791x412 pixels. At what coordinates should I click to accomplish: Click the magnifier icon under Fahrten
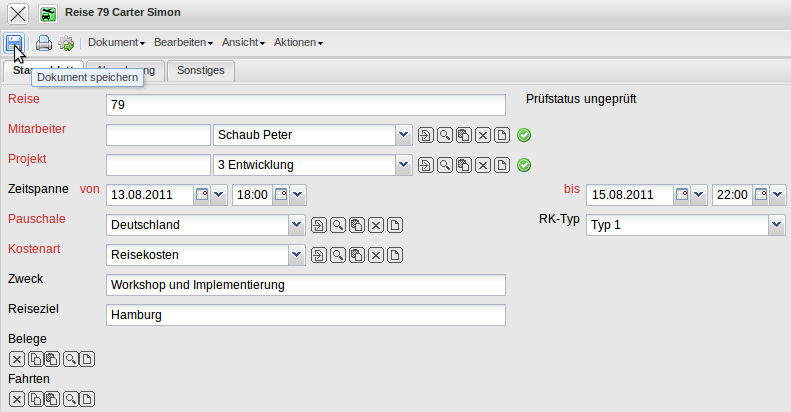point(70,400)
